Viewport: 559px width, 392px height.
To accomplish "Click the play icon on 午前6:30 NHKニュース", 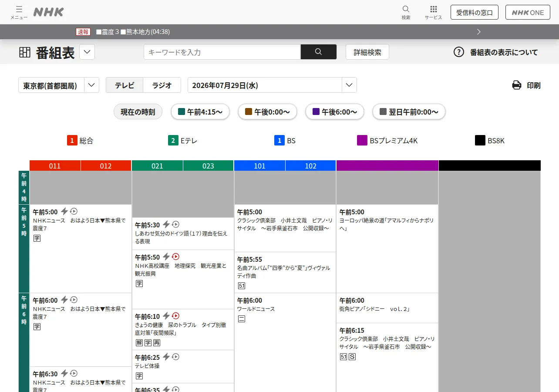I will pyautogui.click(x=74, y=373).
